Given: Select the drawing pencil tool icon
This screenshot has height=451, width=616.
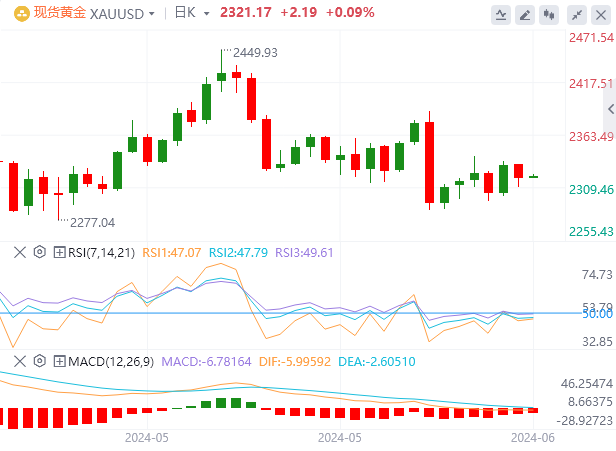Looking at the screenshot, I should pos(526,15).
